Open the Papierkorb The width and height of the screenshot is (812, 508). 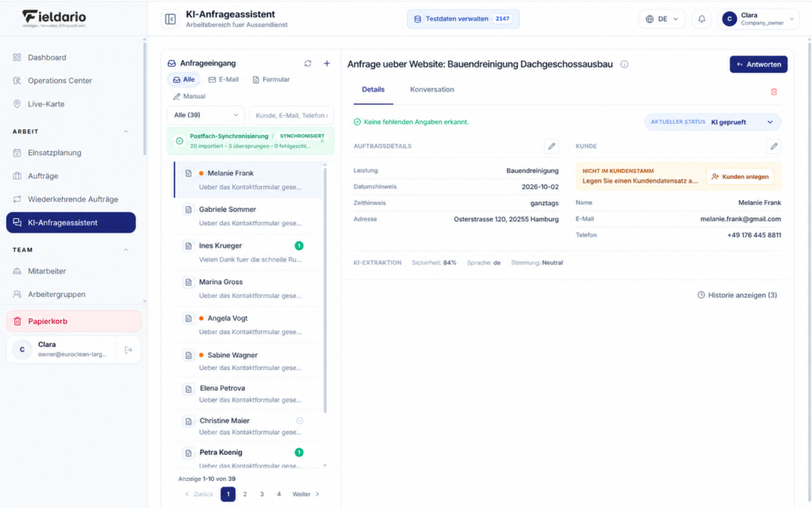click(x=74, y=321)
